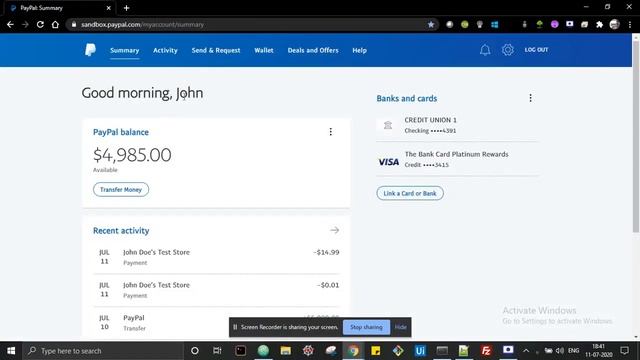Open Send & Request tab
Screen dimensions: 640x360
[x=216, y=50]
